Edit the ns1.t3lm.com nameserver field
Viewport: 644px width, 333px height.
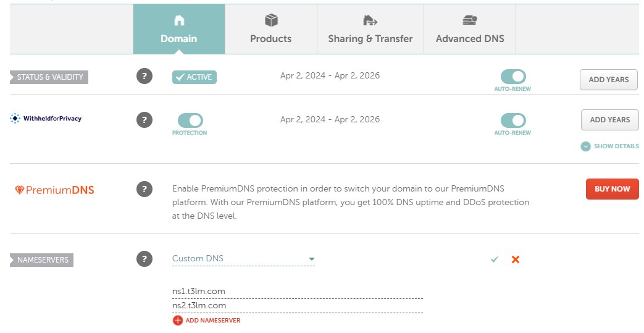click(296, 291)
